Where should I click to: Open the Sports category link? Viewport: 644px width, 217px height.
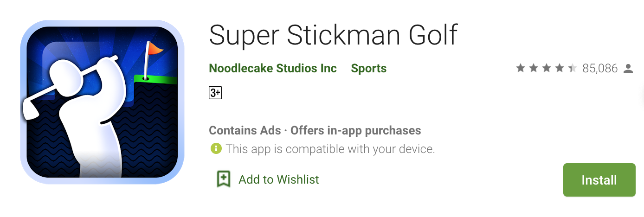368,69
